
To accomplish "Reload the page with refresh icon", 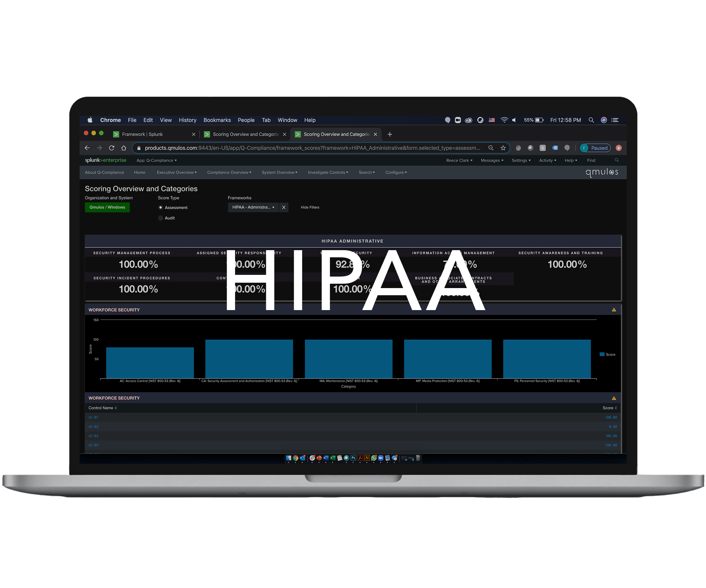I will pyautogui.click(x=111, y=148).
